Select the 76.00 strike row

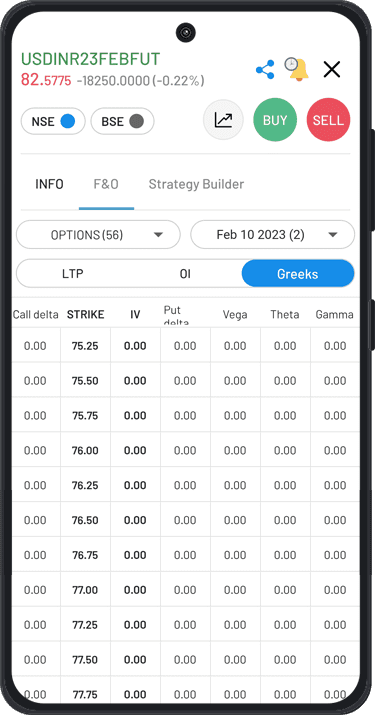[x=185, y=450]
